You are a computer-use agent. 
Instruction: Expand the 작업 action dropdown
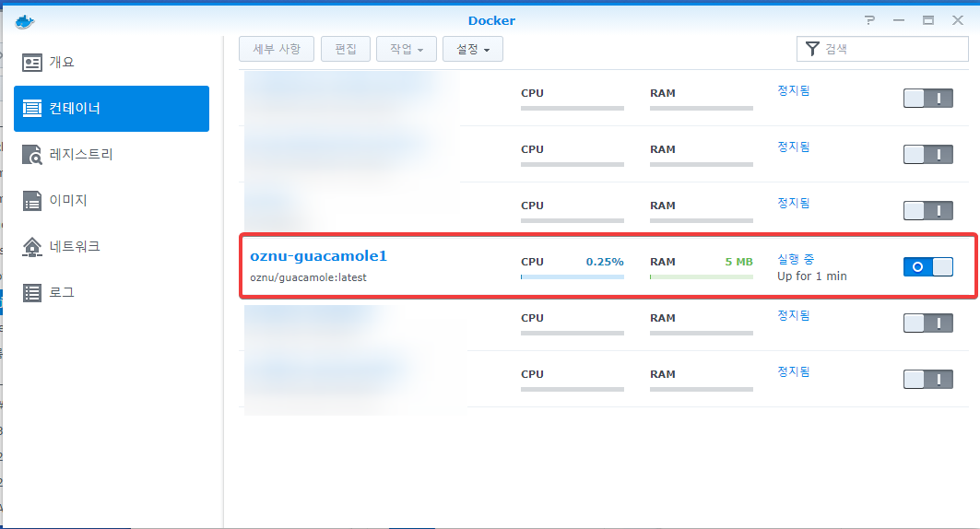point(407,49)
